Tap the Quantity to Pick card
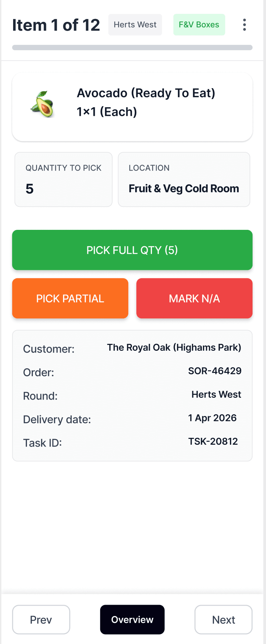 [x=63, y=179]
